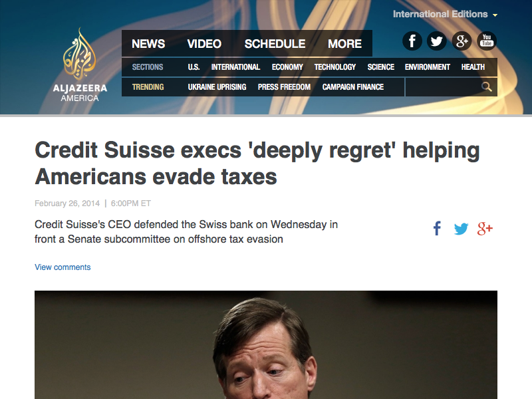Image resolution: width=532 pixels, height=399 pixels.
Task: Share the article on Google Plus
Action: 485,229
